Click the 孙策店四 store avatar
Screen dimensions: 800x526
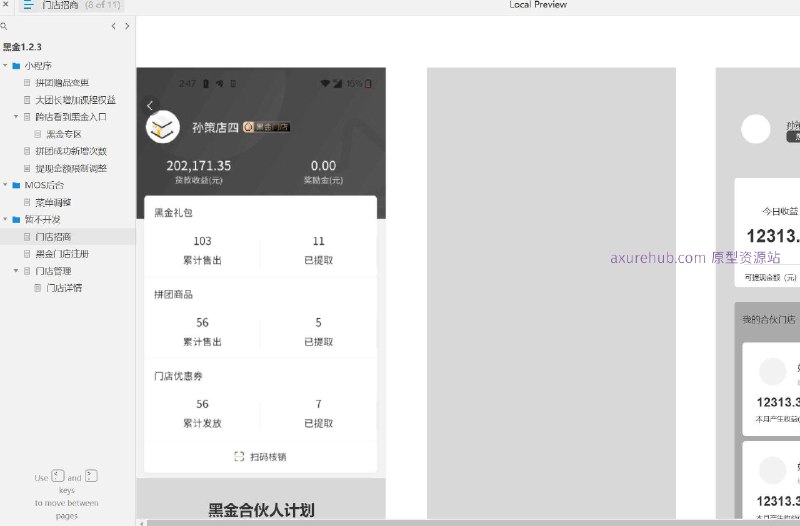point(163,127)
